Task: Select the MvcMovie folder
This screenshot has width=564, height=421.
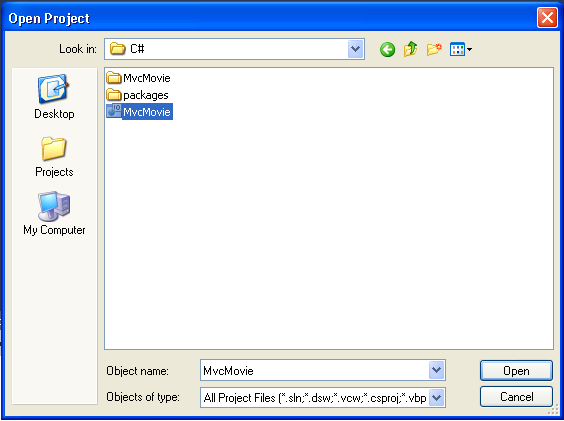Action: [138, 78]
